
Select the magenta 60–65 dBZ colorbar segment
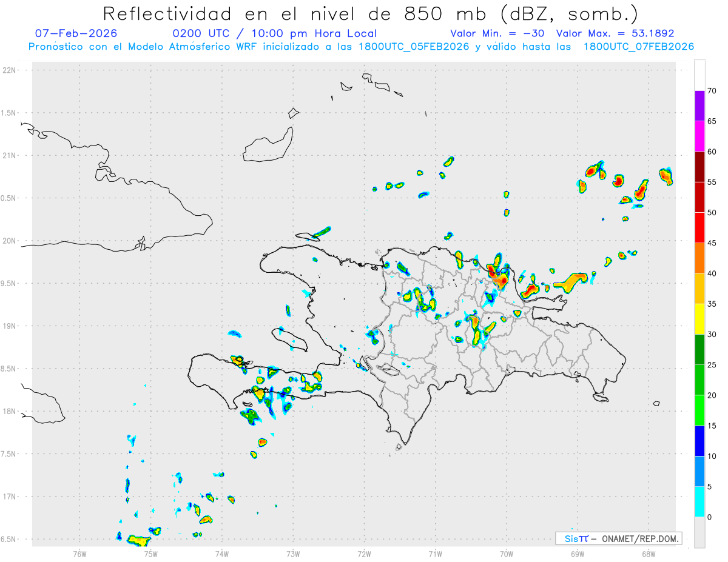point(699,136)
